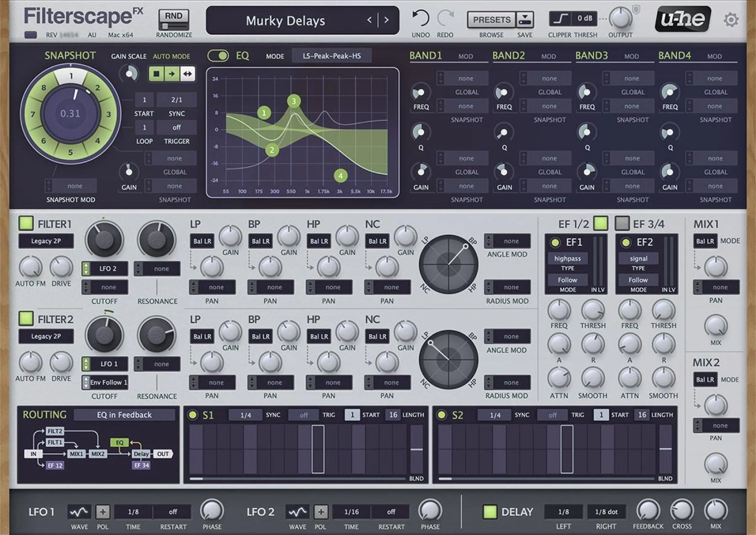Toggle the EQ on/off switch
The height and width of the screenshot is (535, 756).
[x=218, y=56]
